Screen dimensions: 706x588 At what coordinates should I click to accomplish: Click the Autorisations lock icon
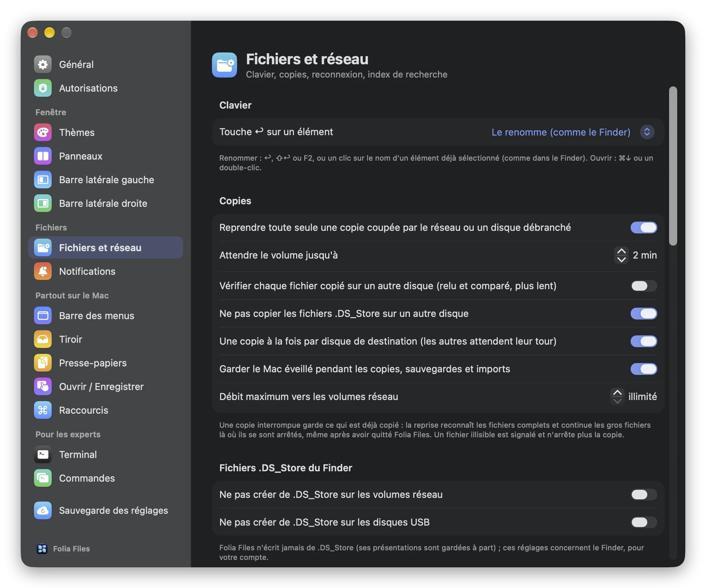point(43,88)
